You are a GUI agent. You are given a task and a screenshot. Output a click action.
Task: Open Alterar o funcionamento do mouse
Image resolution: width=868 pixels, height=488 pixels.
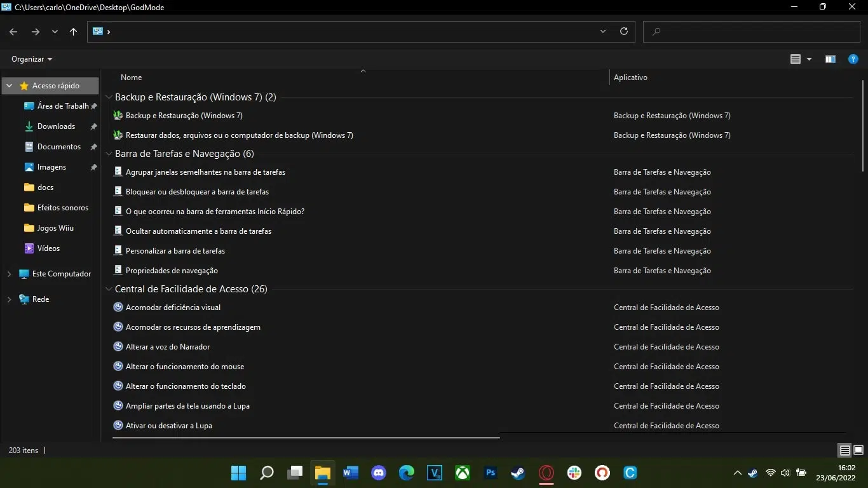(184, 366)
